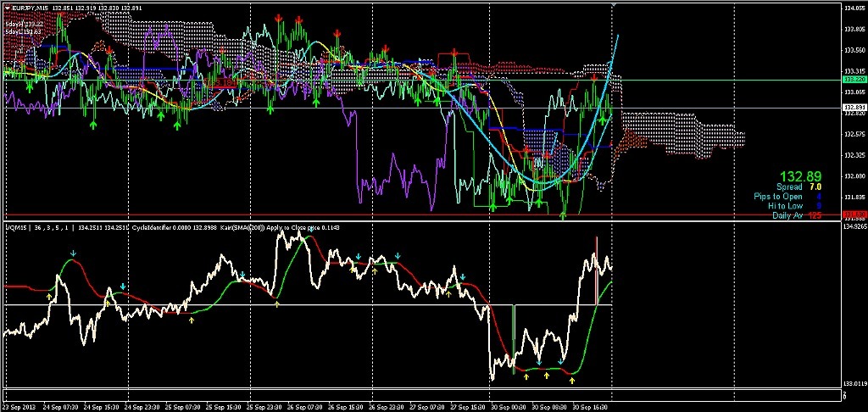Click the 27 Sep 07:30 time label
The width and height of the screenshot is (868, 412).
pos(428,406)
